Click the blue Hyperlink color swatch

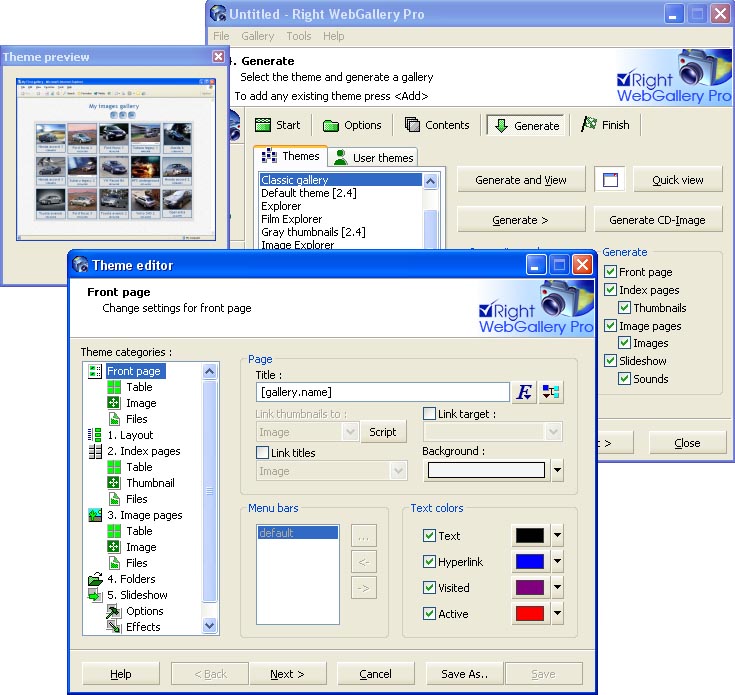point(530,562)
